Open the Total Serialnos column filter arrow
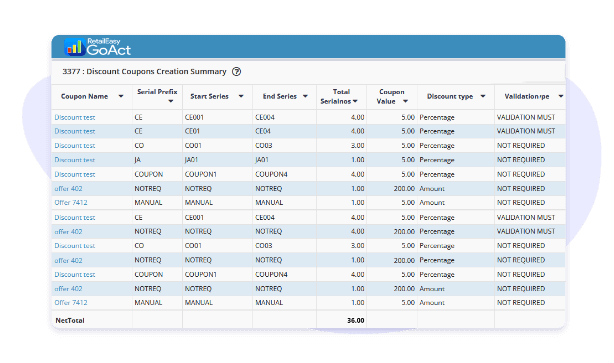614x363 pixels. (x=355, y=101)
